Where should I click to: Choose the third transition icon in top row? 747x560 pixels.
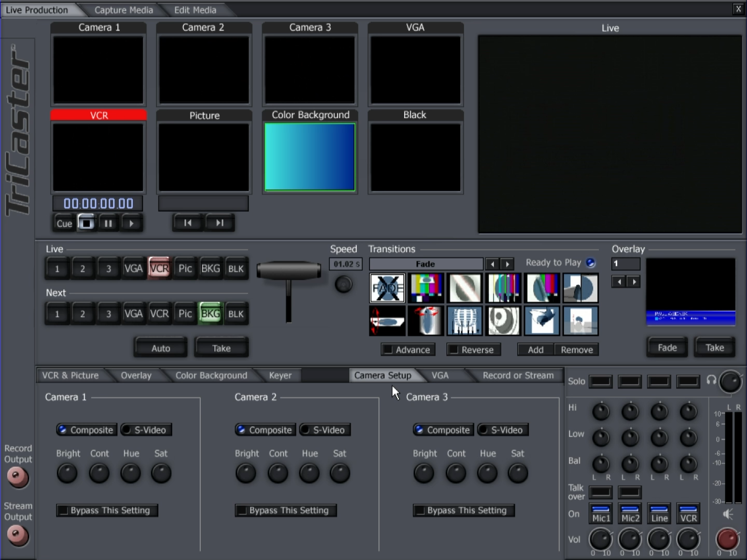coord(465,288)
